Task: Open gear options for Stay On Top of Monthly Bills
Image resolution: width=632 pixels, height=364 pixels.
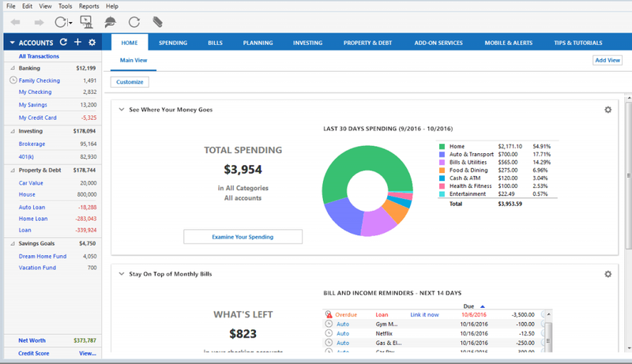Action: pyautogui.click(x=608, y=274)
